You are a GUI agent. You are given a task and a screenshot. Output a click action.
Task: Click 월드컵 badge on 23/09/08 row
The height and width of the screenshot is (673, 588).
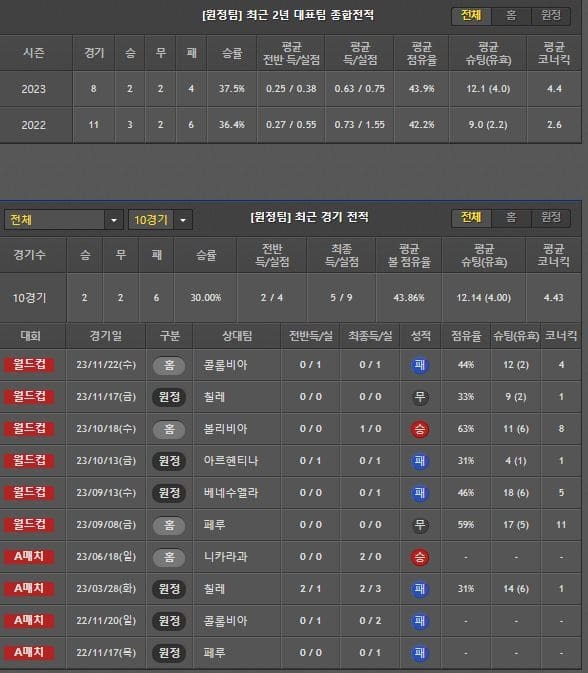[29, 524]
